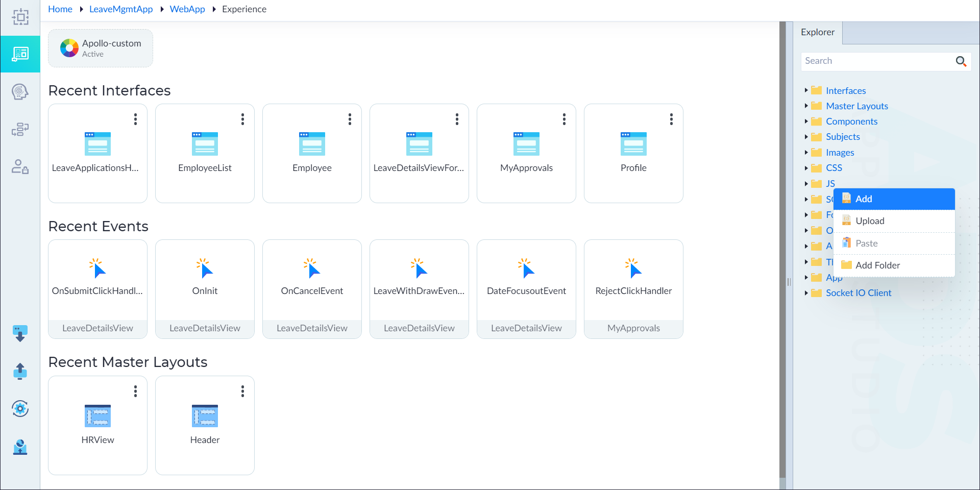This screenshot has width=980, height=490.
Task: Open WebApp breadcrumb link
Action: click(x=187, y=9)
